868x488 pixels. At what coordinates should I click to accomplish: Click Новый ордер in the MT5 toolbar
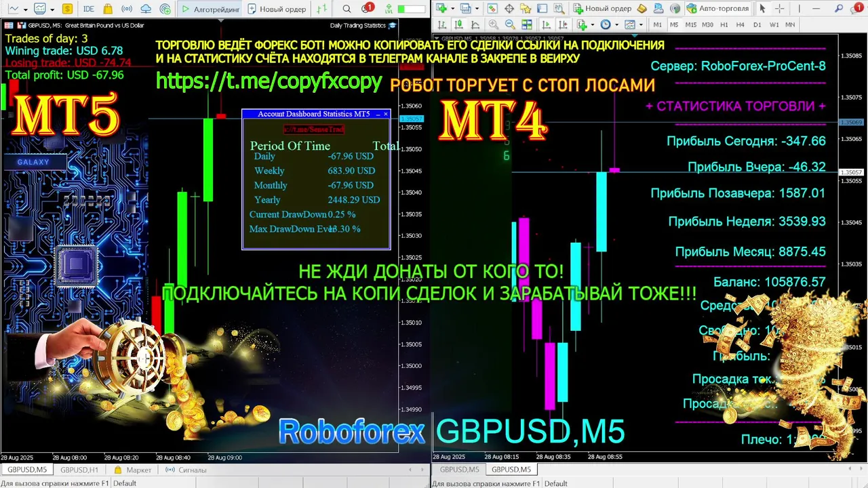pos(277,9)
